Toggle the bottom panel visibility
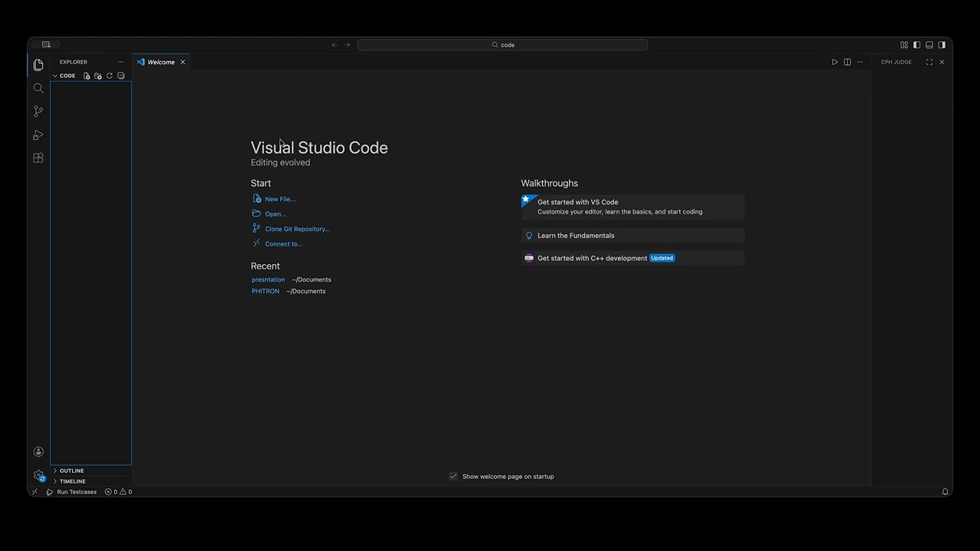Viewport: 980px width, 551px height. 929,45
